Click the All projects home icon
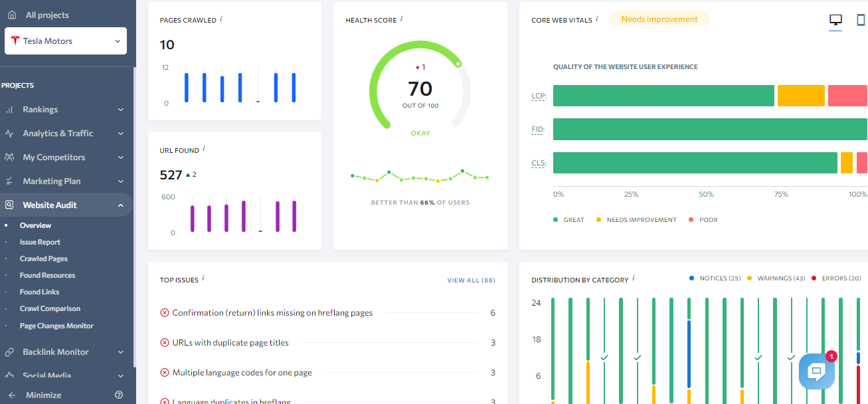Image resolution: width=868 pixels, height=404 pixels. (12, 15)
